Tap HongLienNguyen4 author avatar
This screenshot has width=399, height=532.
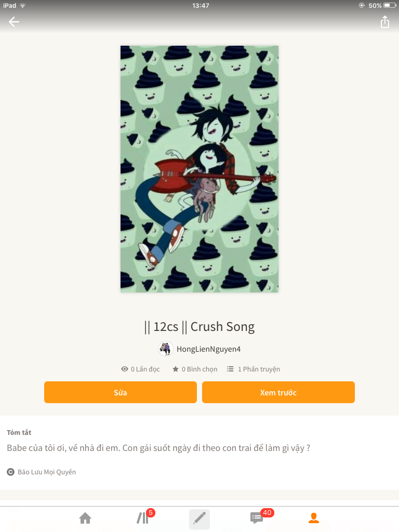pos(165,349)
